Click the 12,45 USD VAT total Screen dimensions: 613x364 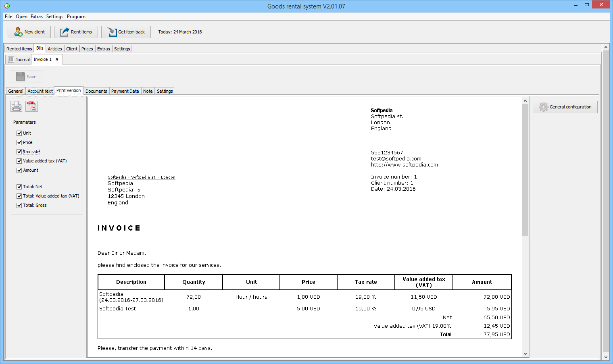point(497,326)
